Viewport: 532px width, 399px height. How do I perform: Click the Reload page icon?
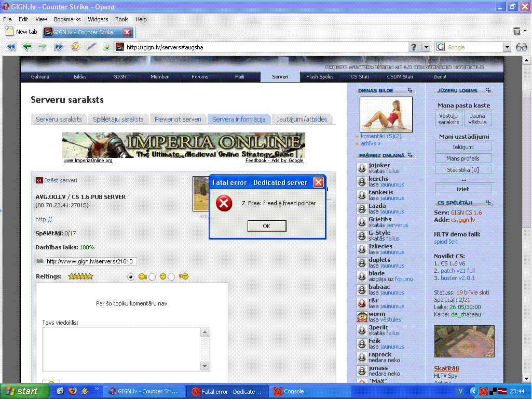click(x=75, y=47)
